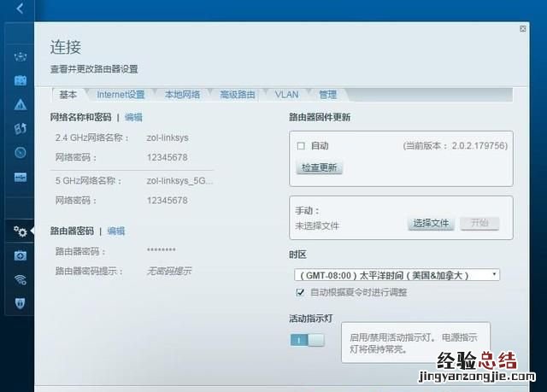This screenshot has width=547, height=392.
Task: Open the 时区 GMT-08:00 dropdown
Action: tap(397, 275)
